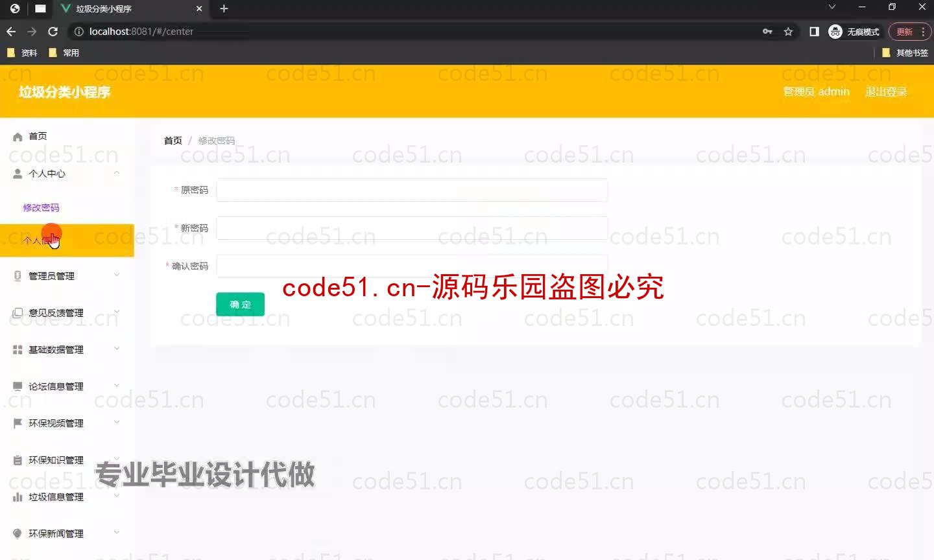Click the flag icon next to 环保视频管理
The height and width of the screenshot is (560, 934).
tap(18, 423)
